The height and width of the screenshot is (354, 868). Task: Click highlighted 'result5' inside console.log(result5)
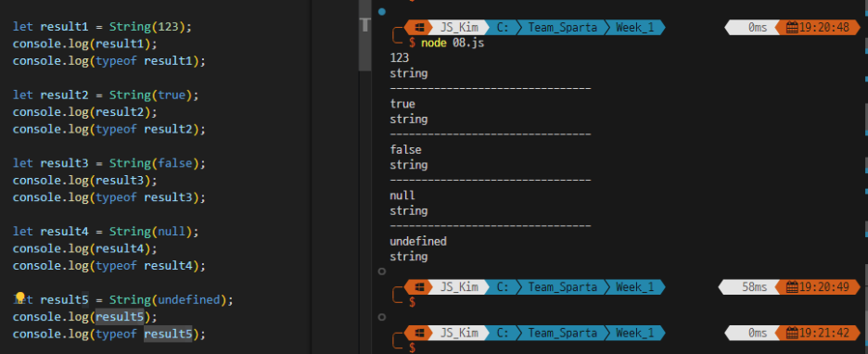pos(120,317)
